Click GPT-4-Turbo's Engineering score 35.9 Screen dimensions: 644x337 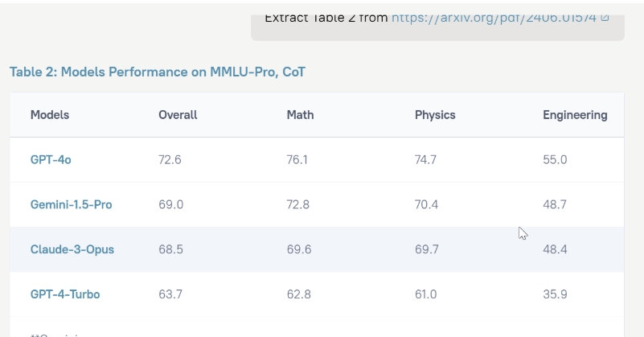(555, 294)
